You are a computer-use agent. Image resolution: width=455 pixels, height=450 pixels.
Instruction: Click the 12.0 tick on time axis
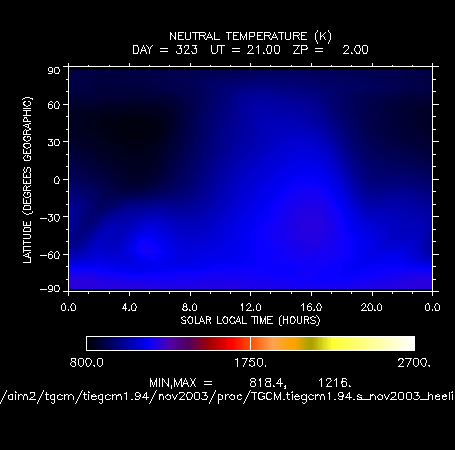coord(251,307)
